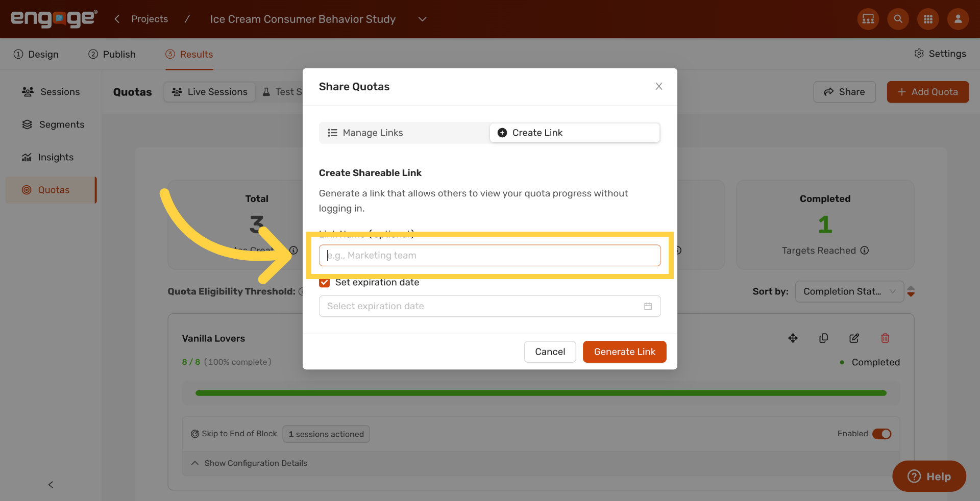Open Insights in the sidebar

pyautogui.click(x=51, y=157)
